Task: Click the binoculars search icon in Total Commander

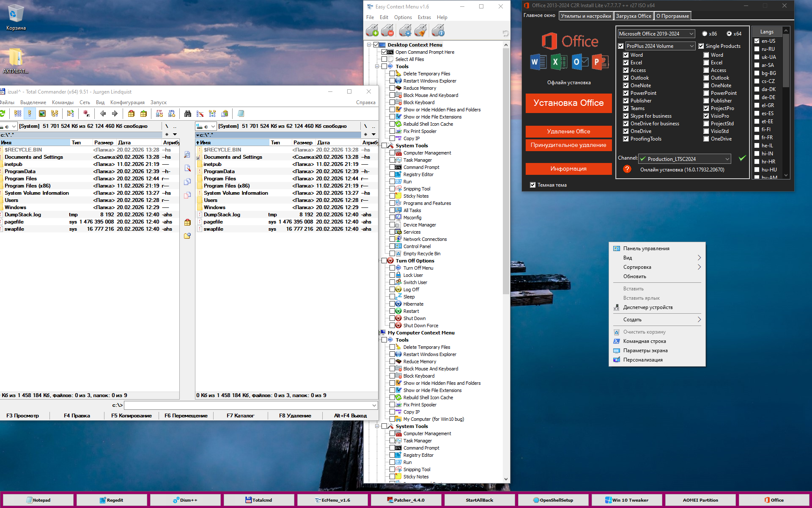Action: click(188, 113)
